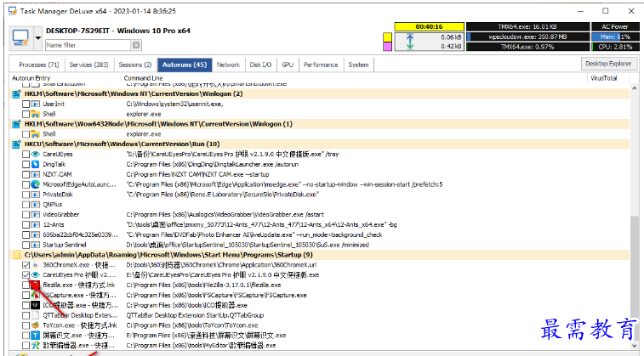Click the computer monitor icon button
The height and width of the screenshot is (356, 644).
pos(20,37)
